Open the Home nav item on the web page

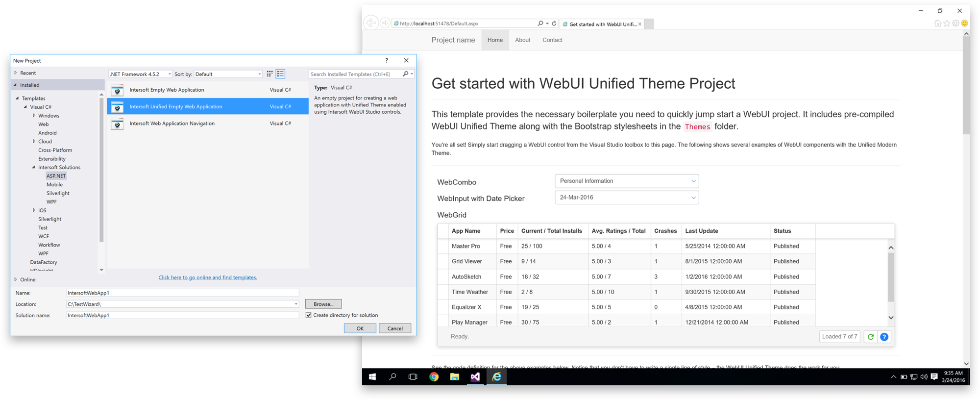pyautogui.click(x=495, y=40)
